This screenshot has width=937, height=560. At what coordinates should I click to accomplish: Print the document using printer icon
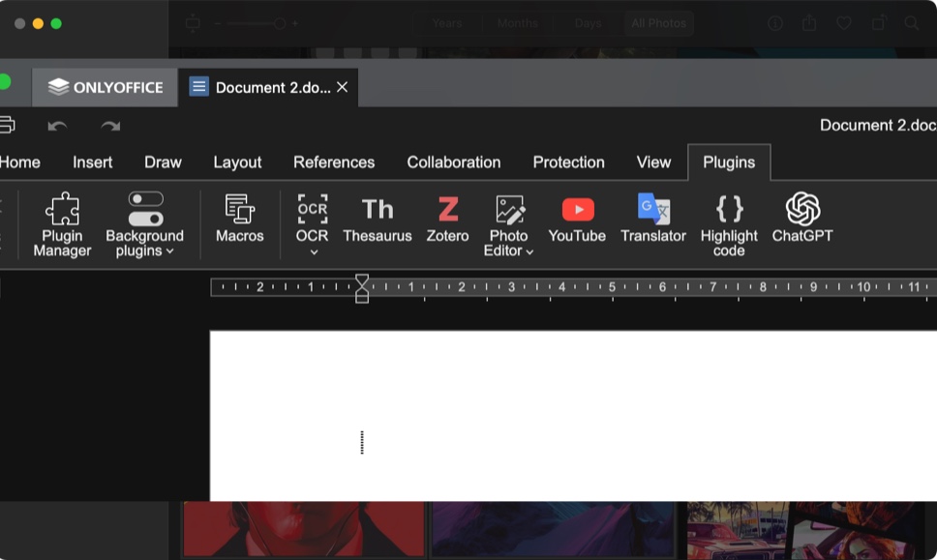click(7, 125)
